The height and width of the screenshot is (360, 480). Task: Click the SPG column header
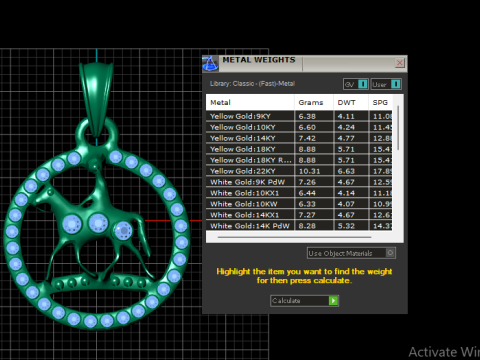pos(380,102)
